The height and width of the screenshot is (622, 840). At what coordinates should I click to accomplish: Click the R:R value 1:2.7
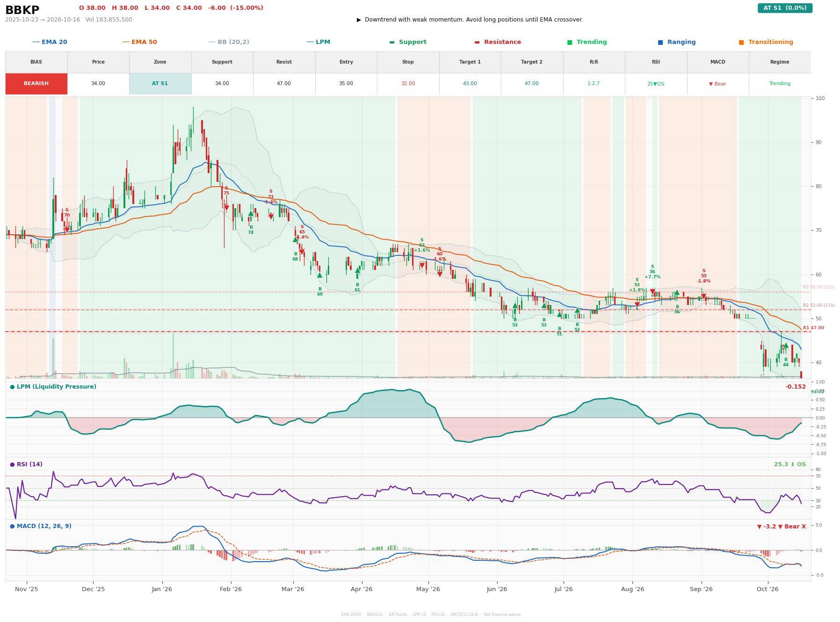tap(594, 84)
